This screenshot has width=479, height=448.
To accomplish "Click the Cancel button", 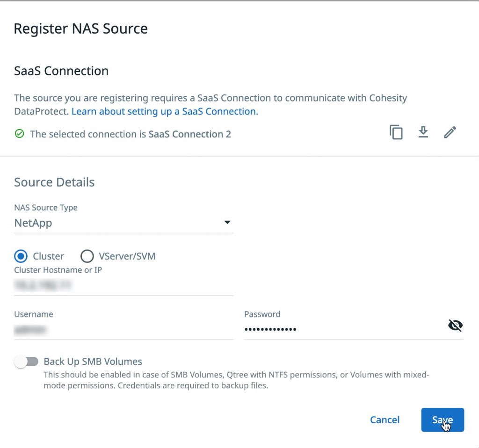I will tap(385, 419).
